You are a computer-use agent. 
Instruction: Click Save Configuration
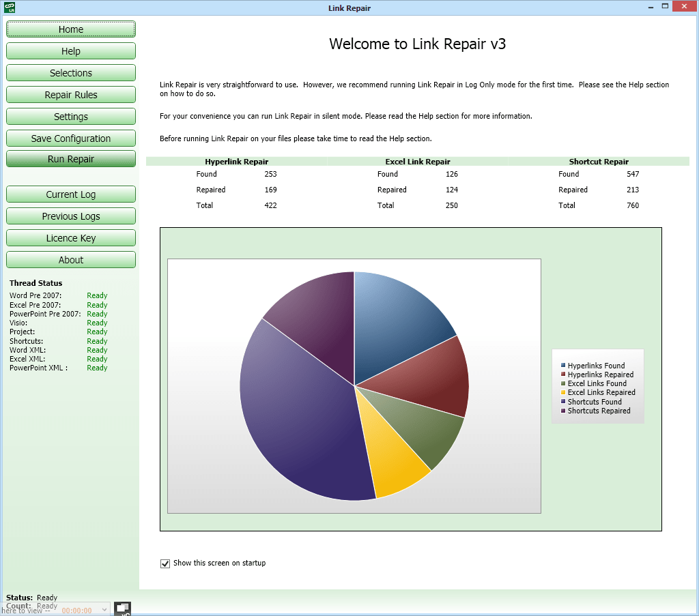71,138
